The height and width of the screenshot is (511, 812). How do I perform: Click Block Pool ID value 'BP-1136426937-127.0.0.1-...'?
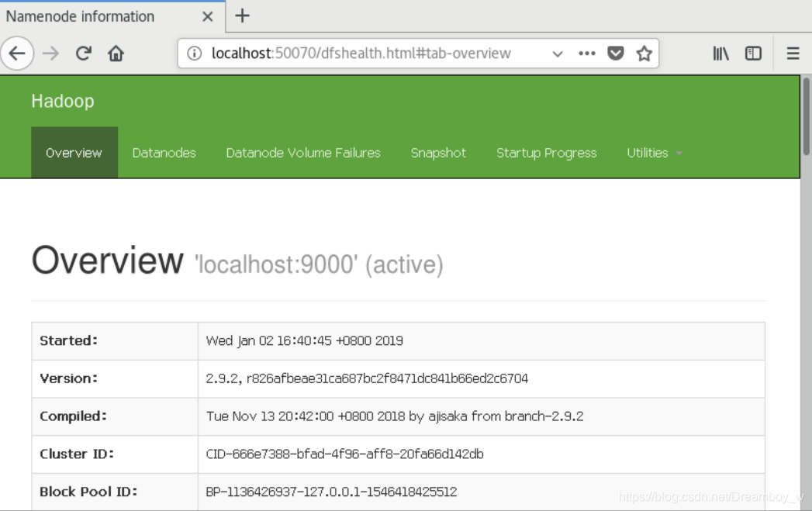(331, 492)
